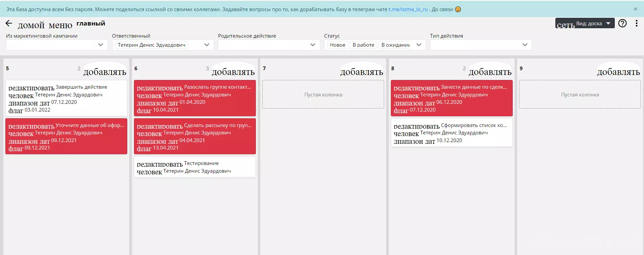This screenshot has width=644, height=255.
Task: Open the t.me/ozma_io_ru Telegram link
Action: click(x=408, y=9)
